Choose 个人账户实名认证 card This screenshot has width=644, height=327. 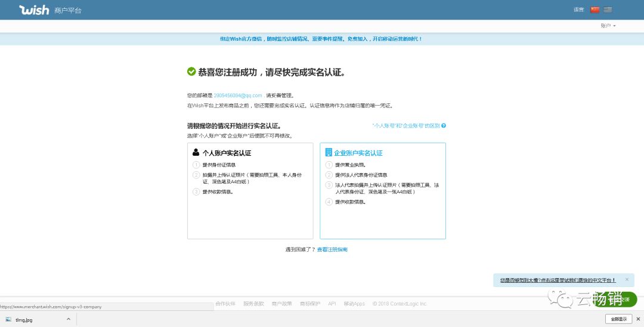pyautogui.click(x=250, y=190)
